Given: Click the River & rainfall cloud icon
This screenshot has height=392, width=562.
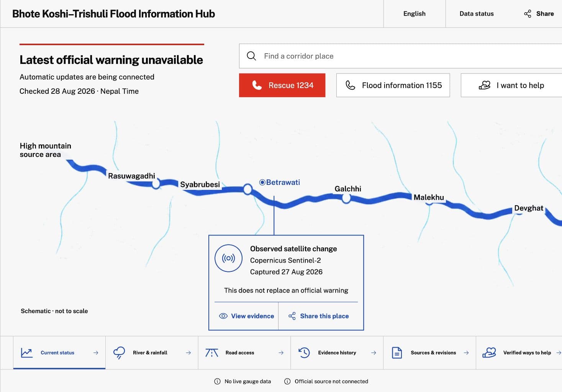Looking at the screenshot, I should [x=119, y=353].
